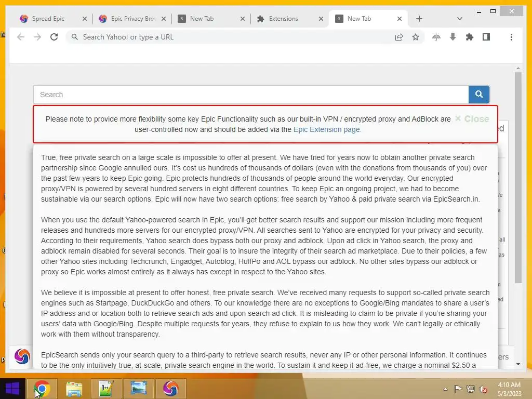Open the extensions puzzle icon in toolbar
532x399 pixels.
[470, 37]
